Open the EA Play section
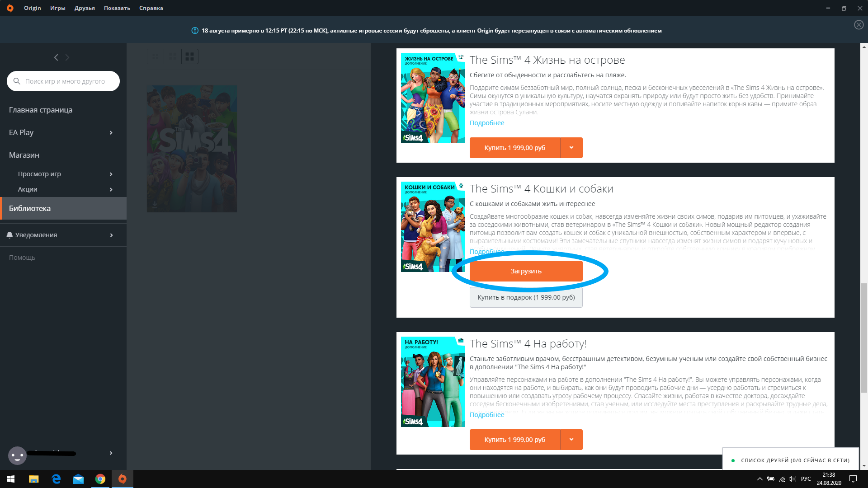 [x=21, y=132]
